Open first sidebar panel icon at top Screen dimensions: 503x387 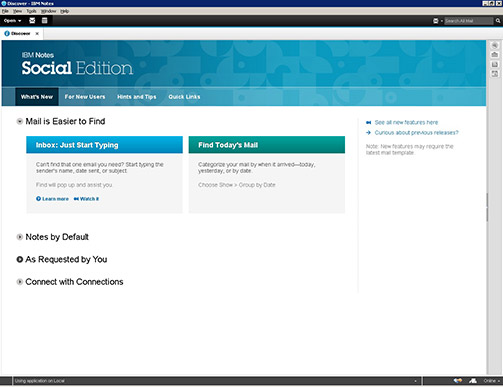[495, 45]
